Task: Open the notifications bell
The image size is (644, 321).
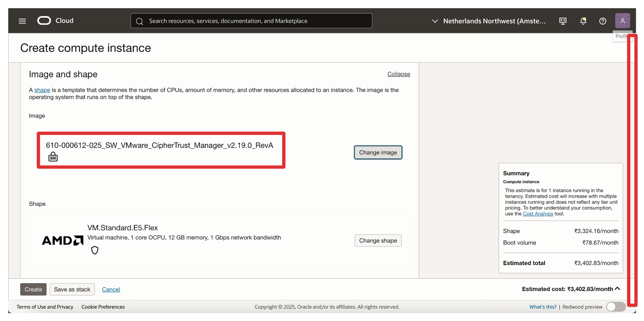Action: click(583, 21)
